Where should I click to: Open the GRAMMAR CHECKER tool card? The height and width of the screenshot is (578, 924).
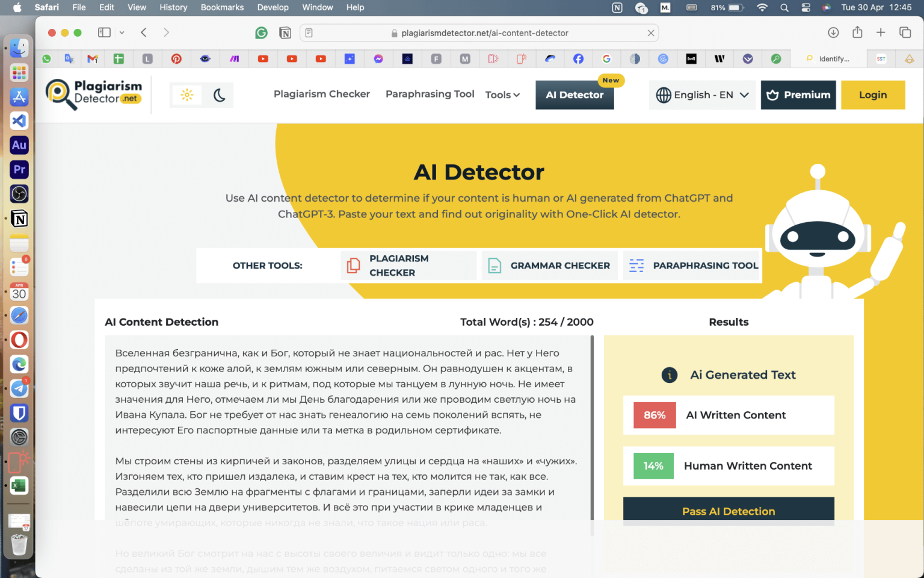[550, 266]
